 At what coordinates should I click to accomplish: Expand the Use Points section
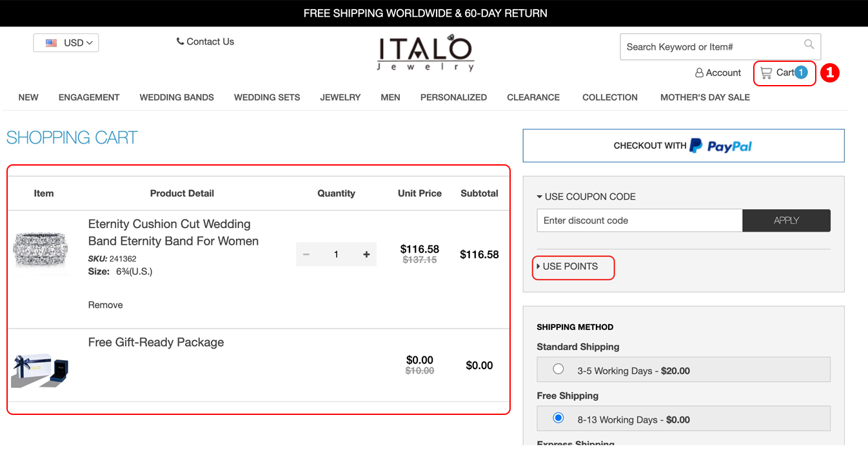point(570,266)
